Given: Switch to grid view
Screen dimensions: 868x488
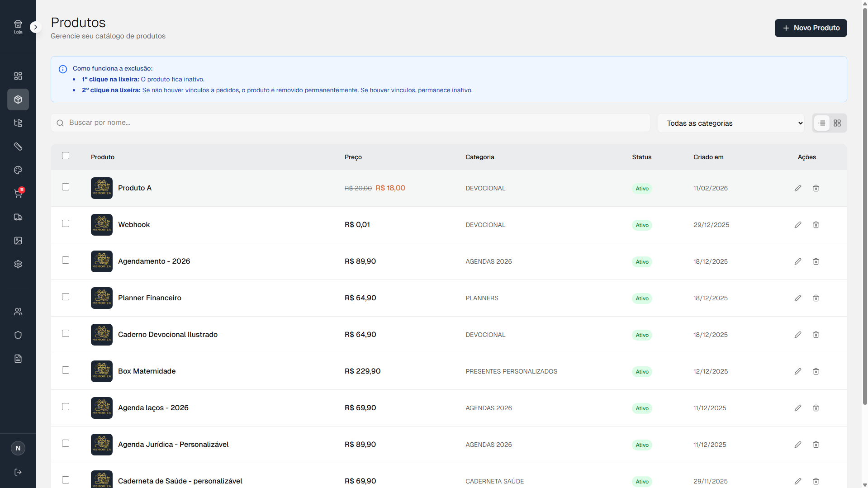Looking at the screenshot, I should (x=837, y=123).
